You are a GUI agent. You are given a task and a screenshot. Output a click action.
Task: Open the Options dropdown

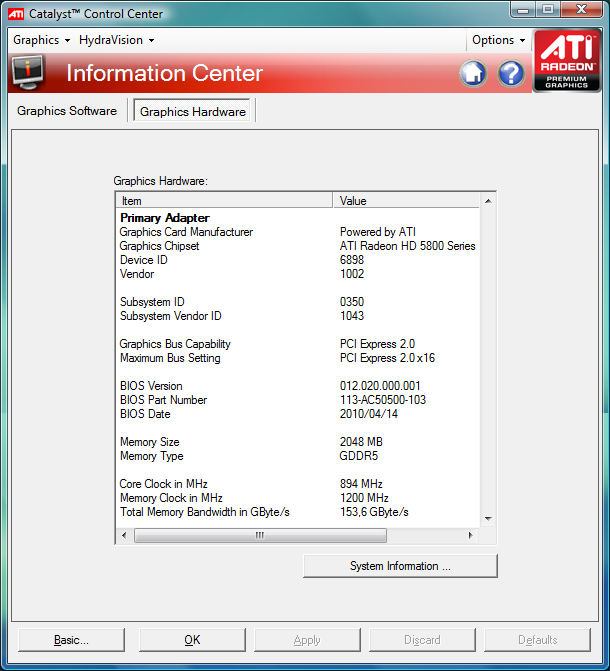tap(498, 40)
